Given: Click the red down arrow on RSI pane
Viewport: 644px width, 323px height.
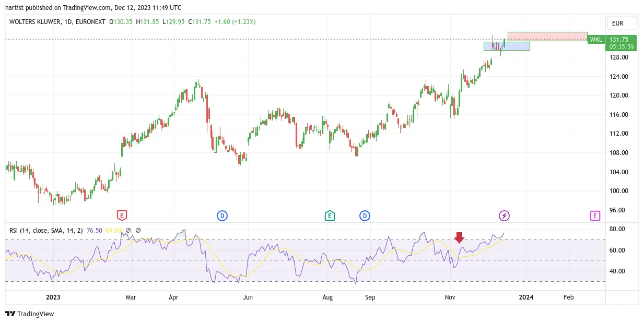Looking at the screenshot, I should point(459,238).
